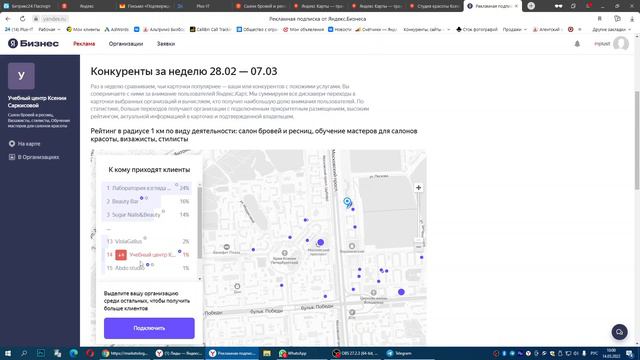640x360 pixels.
Task: Click the competitor list scroll-down arrow
Action: [200, 279]
